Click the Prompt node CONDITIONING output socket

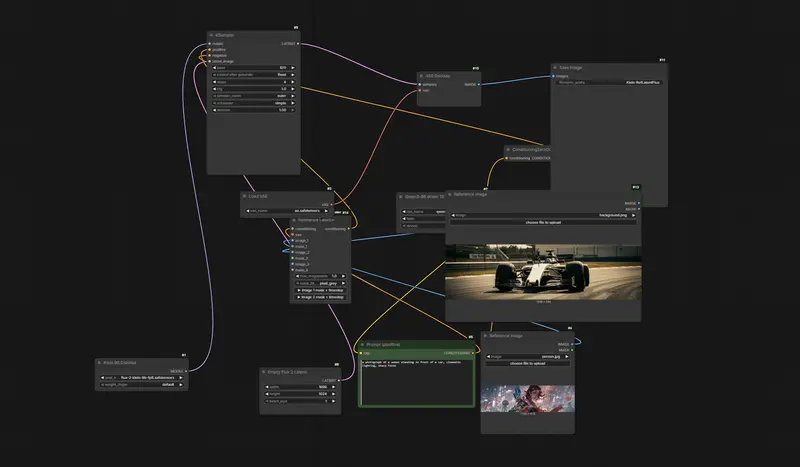point(472,353)
